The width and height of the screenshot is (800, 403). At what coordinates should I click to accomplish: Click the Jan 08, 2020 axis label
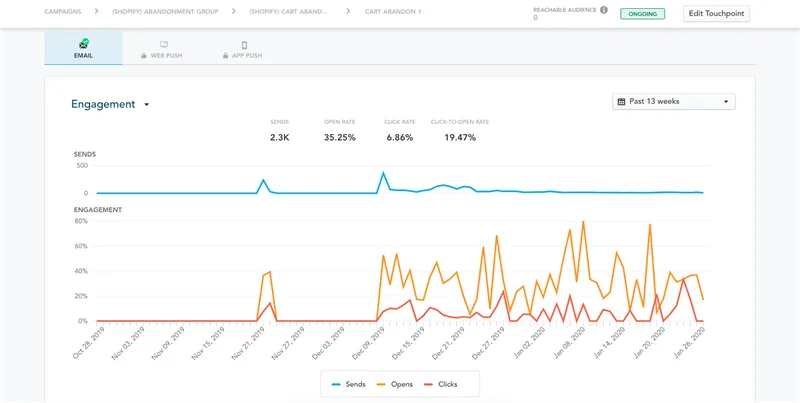click(x=571, y=343)
